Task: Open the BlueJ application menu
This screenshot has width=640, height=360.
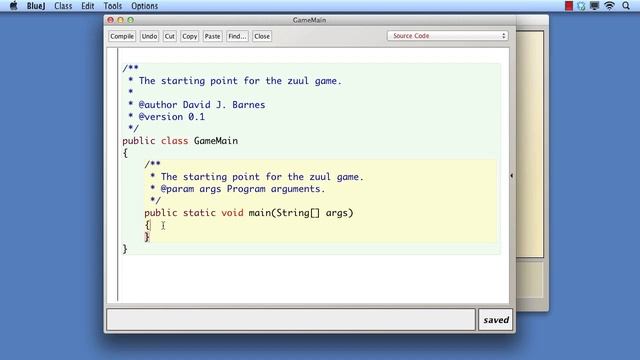Action: click(x=36, y=6)
